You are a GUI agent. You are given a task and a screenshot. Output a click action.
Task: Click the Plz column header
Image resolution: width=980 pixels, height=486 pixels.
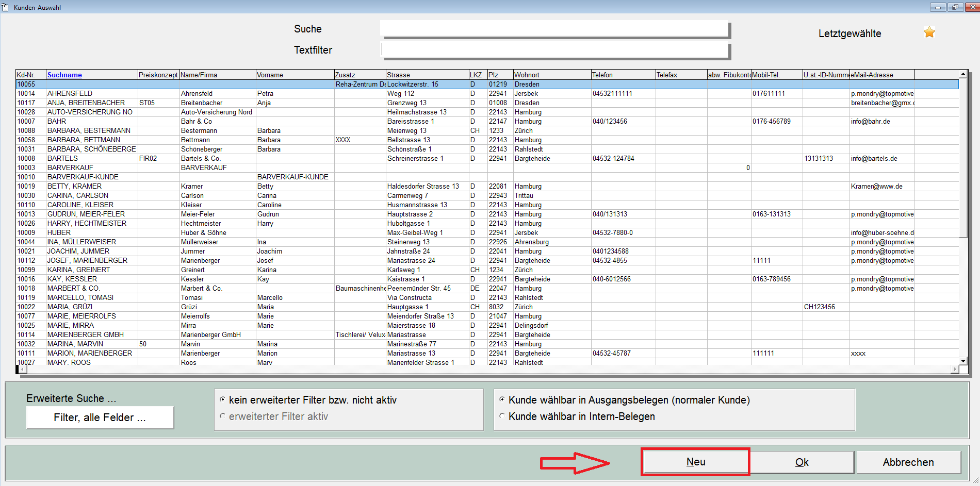point(500,75)
